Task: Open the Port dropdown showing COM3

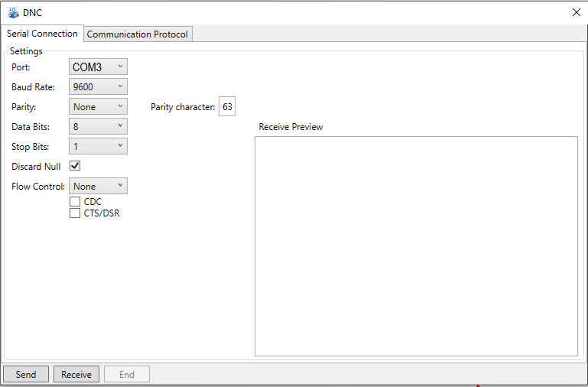Action: point(98,67)
